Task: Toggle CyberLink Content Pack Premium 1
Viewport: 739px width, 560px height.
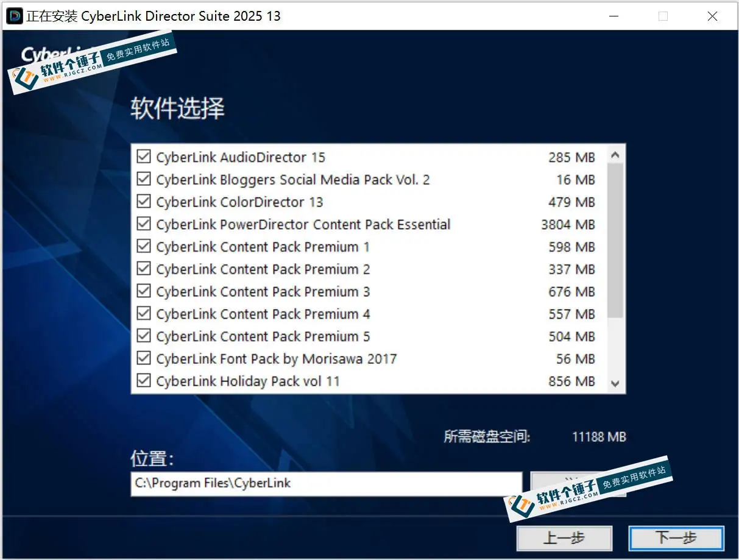Action: (144, 246)
